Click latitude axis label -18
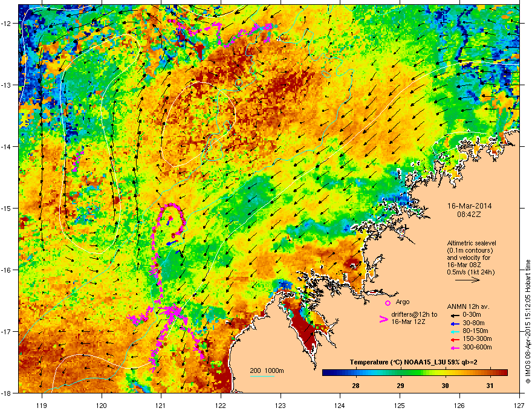This screenshot has width=532, height=411. coord(6,393)
